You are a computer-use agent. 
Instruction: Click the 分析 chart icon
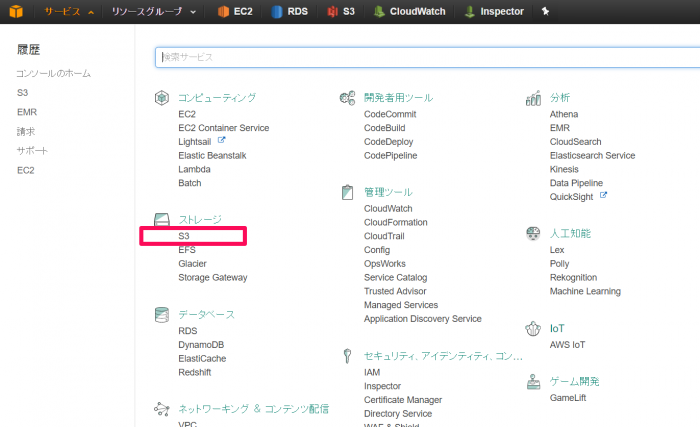[533, 97]
